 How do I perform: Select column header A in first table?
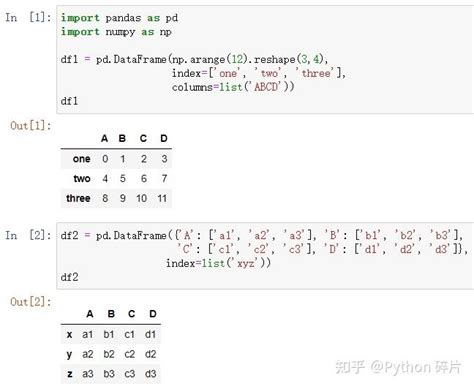(x=104, y=138)
